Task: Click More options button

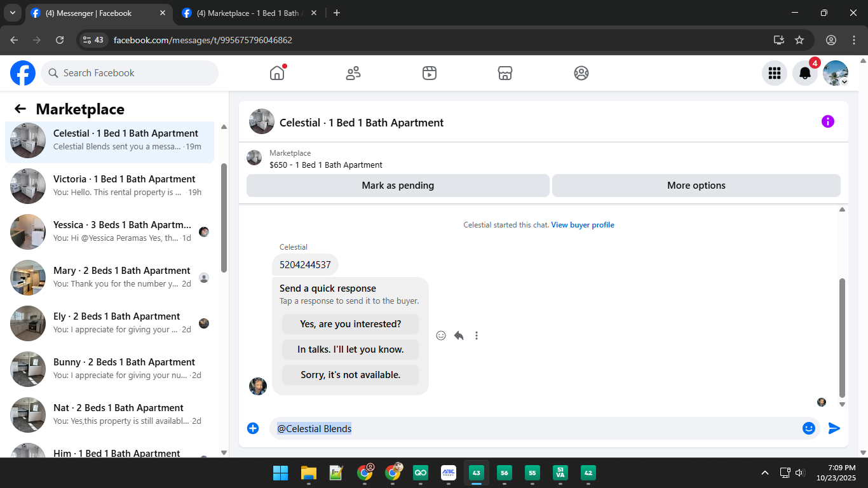Action: tap(696, 186)
